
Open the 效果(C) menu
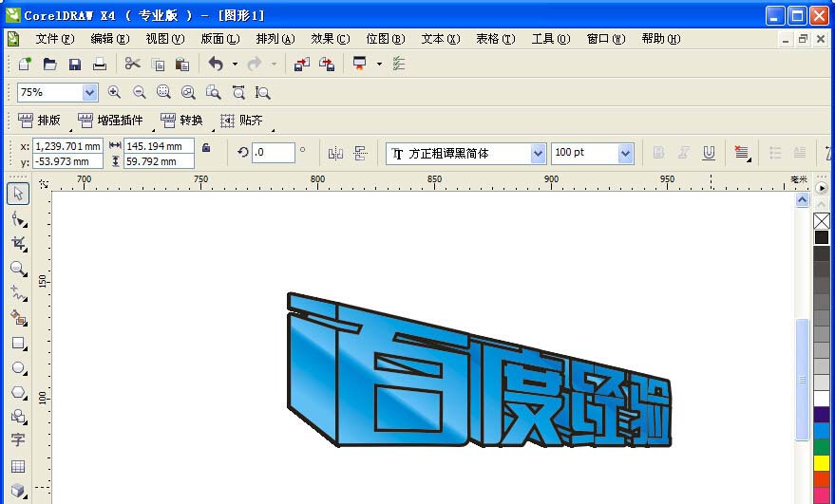[331, 39]
